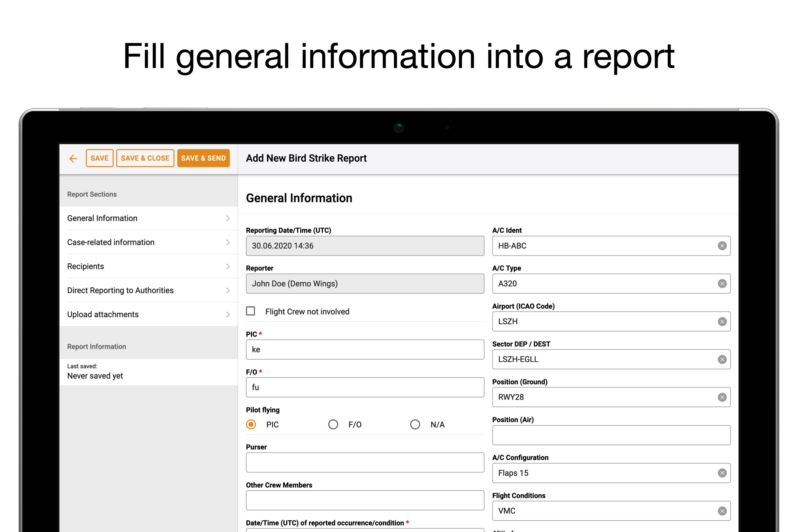Open Direct Reporting to Authorities section

pos(120,290)
